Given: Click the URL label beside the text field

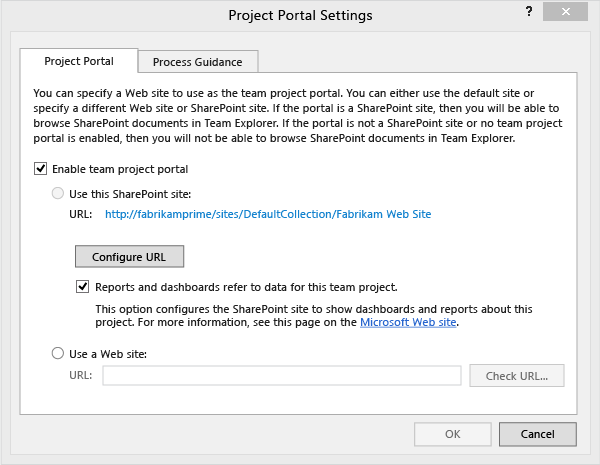Looking at the screenshot, I should [x=81, y=376].
